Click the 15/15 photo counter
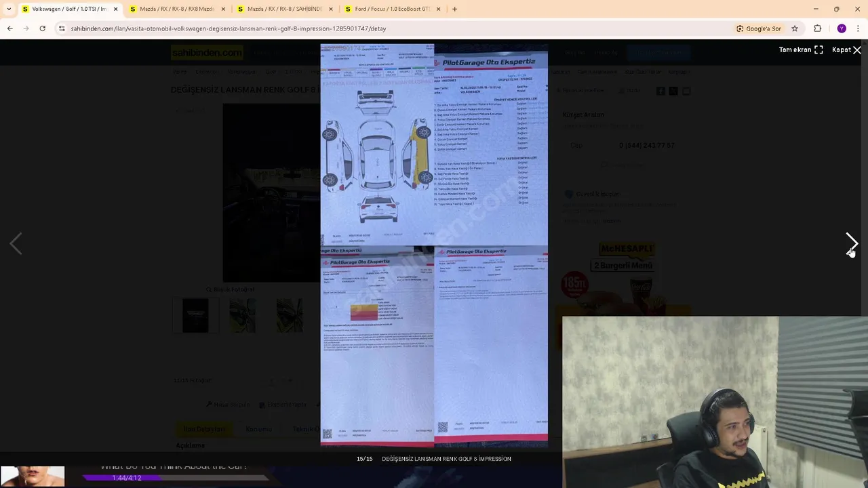Viewport: 868px width, 488px height. pos(365,459)
